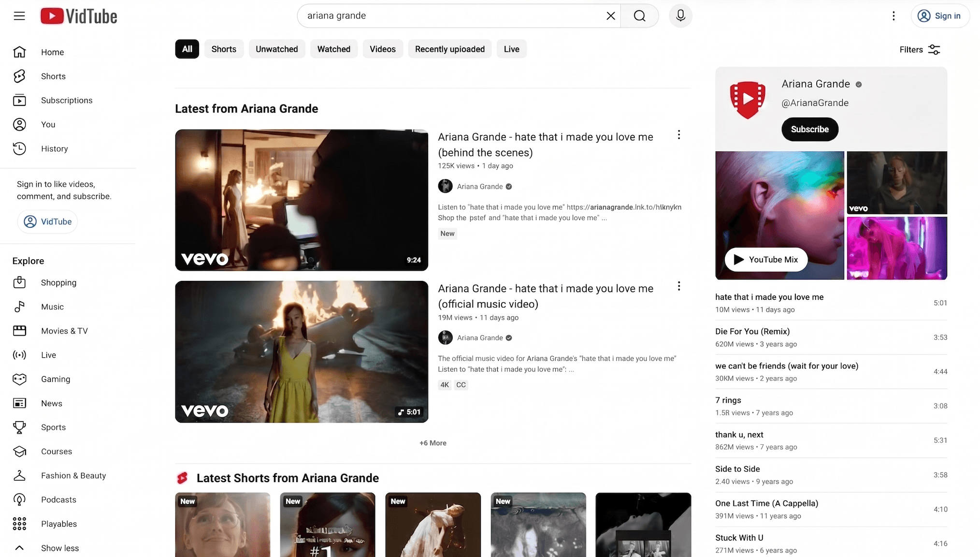Open Movies & TV category
This screenshot has height=557, width=980.
click(64, 331)
